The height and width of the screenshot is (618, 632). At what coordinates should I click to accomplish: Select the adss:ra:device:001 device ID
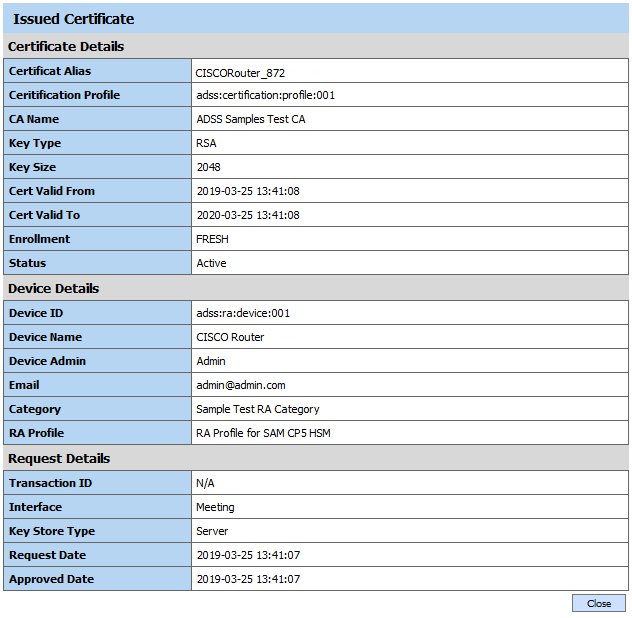243,314
